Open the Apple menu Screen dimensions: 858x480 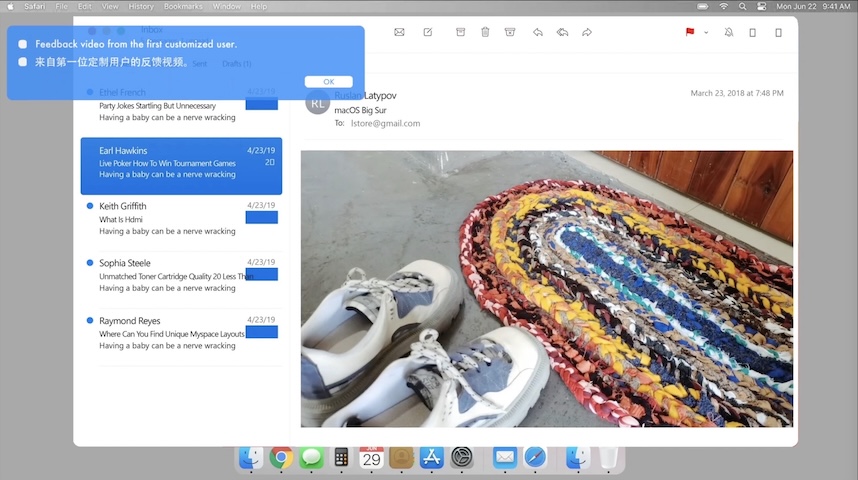pos(10,7)
